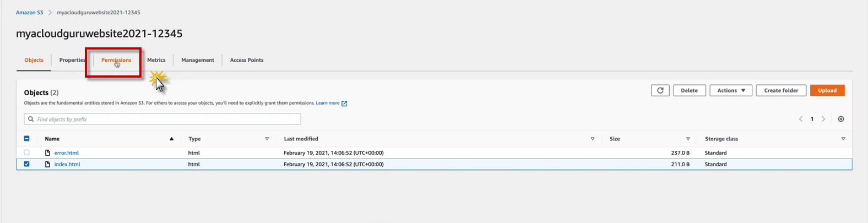This screenshot has height=223, width=868.
Task: Click external link icon beside Learn more
Action: [344, 104]
